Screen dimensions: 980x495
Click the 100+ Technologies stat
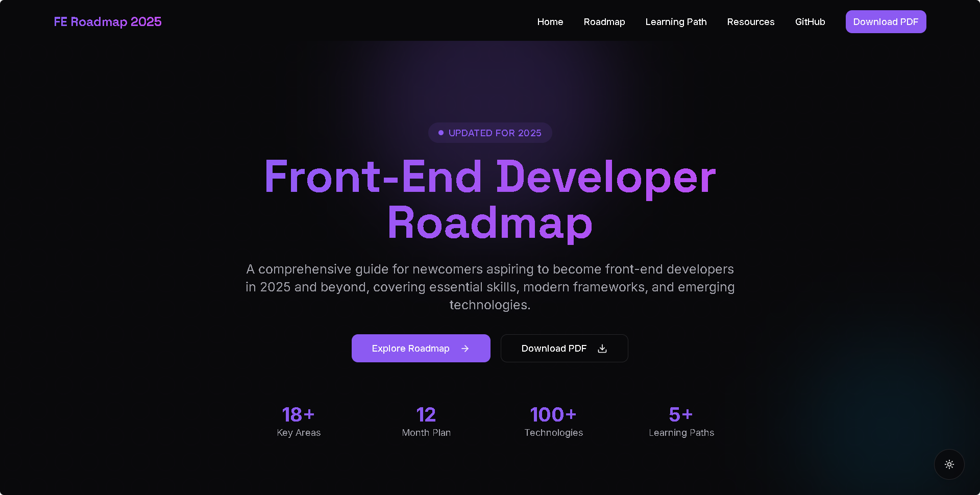coord(554,421)
